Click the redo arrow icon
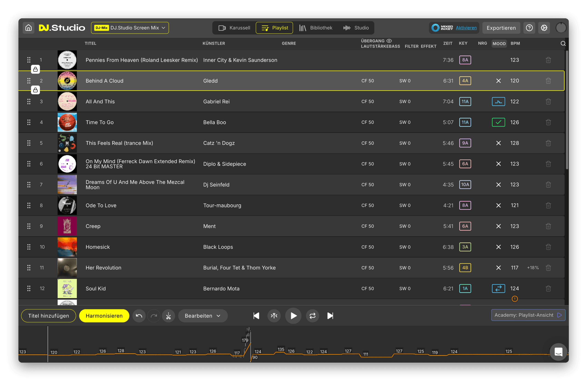The height and width of the screenshot is (381, 588). pos(154,316)
